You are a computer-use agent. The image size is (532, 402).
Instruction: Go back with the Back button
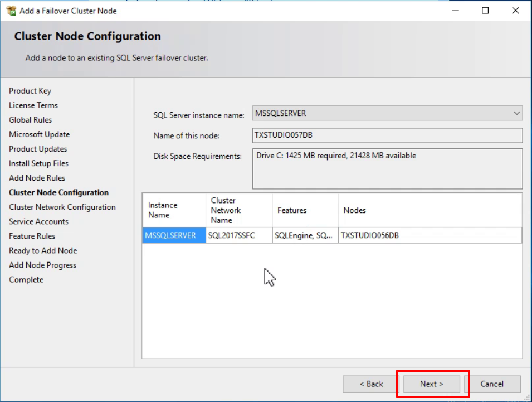371,384
